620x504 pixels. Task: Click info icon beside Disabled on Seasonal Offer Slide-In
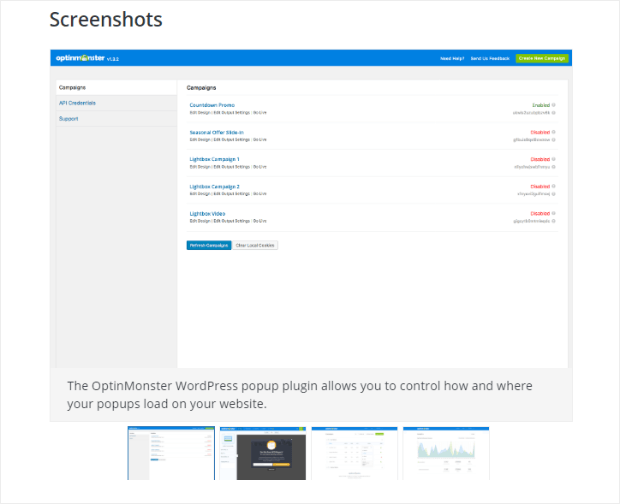pyautogui.click(x=554, y=132)
